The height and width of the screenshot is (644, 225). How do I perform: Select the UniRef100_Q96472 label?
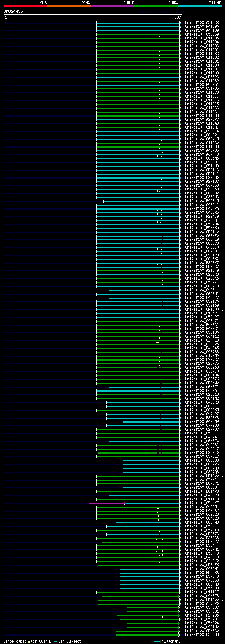point(202,321)
